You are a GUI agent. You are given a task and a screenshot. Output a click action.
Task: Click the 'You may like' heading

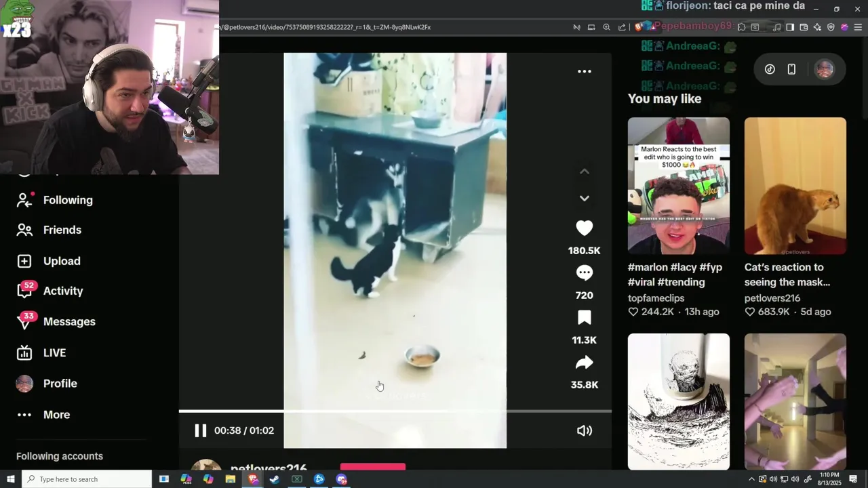(x=665, y=99)
